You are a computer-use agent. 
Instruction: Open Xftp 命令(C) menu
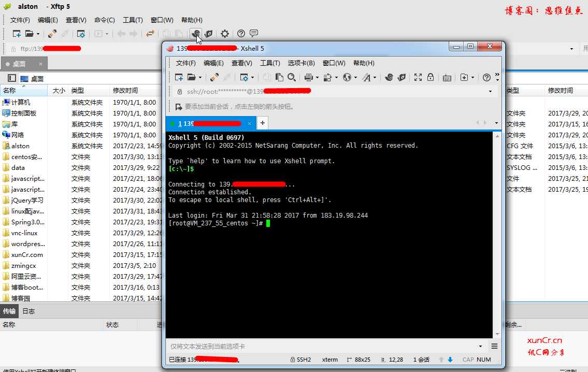pyautogui.click(x=104, y=20)
